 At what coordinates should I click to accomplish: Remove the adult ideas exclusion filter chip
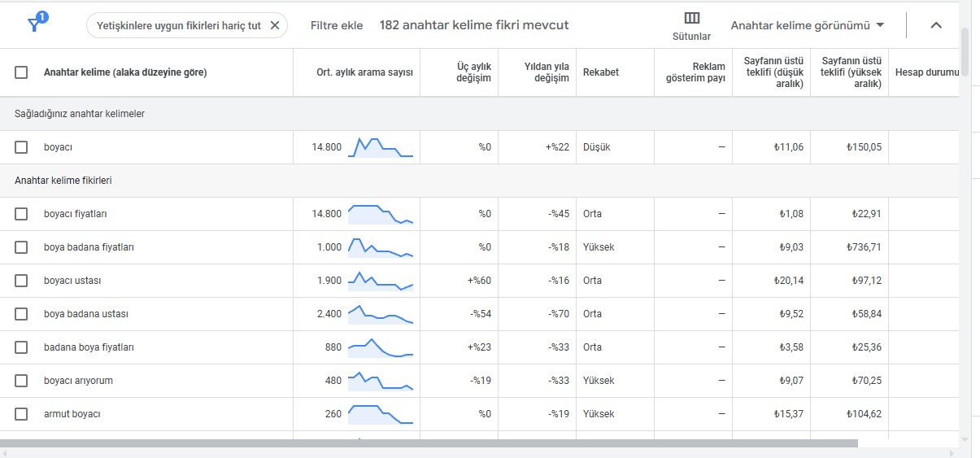click(x=274, y=25)
